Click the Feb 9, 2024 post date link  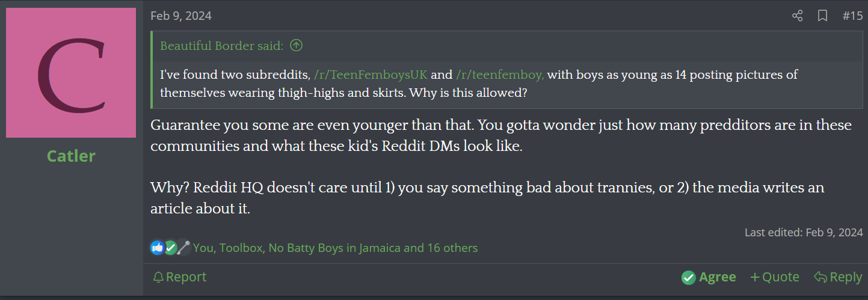[181, 16]
